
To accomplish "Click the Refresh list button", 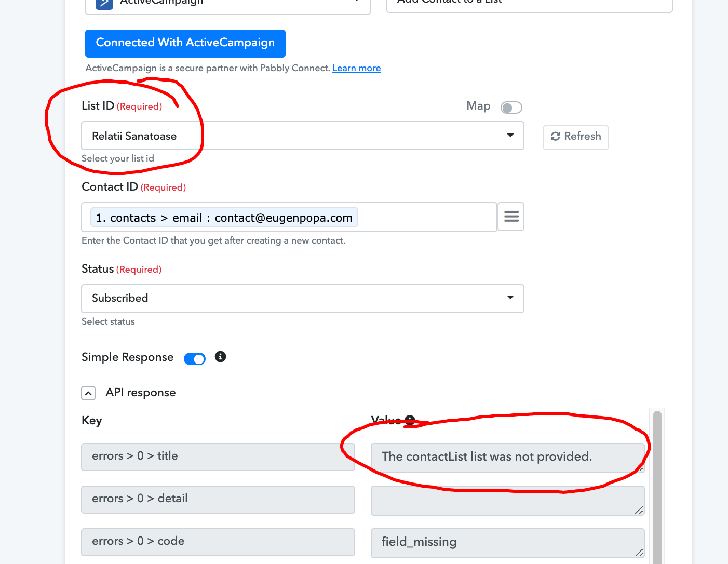I will (575, 137).
